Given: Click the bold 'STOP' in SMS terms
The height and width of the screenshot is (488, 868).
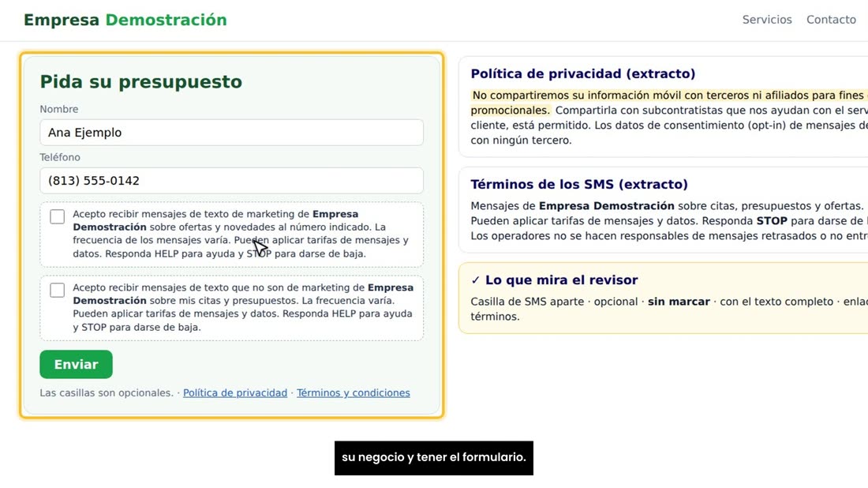Looking at the screenshot, I should (x=772, y=220).
